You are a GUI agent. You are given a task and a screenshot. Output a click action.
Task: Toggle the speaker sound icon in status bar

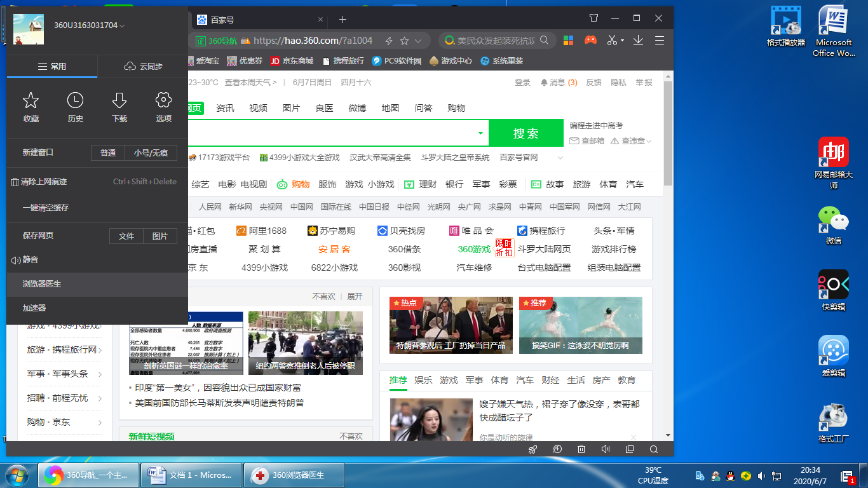click(x=606, y=449)
